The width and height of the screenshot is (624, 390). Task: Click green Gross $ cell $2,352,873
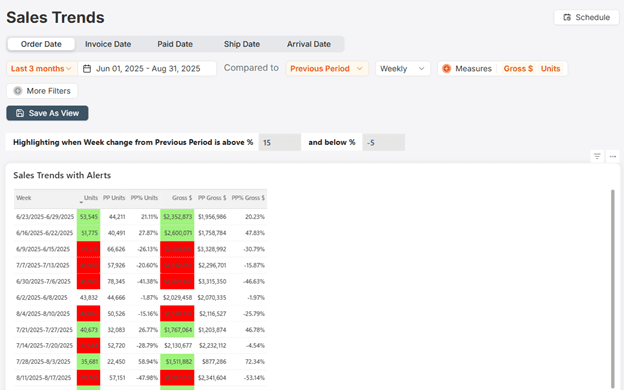click(177, 217)
